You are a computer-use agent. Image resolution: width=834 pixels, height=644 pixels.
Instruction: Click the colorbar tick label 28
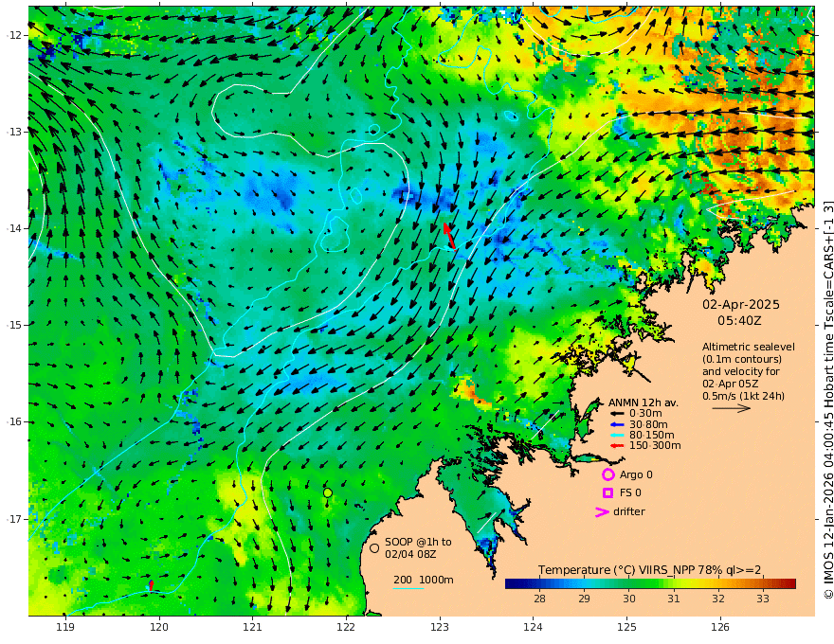[540, 599]
